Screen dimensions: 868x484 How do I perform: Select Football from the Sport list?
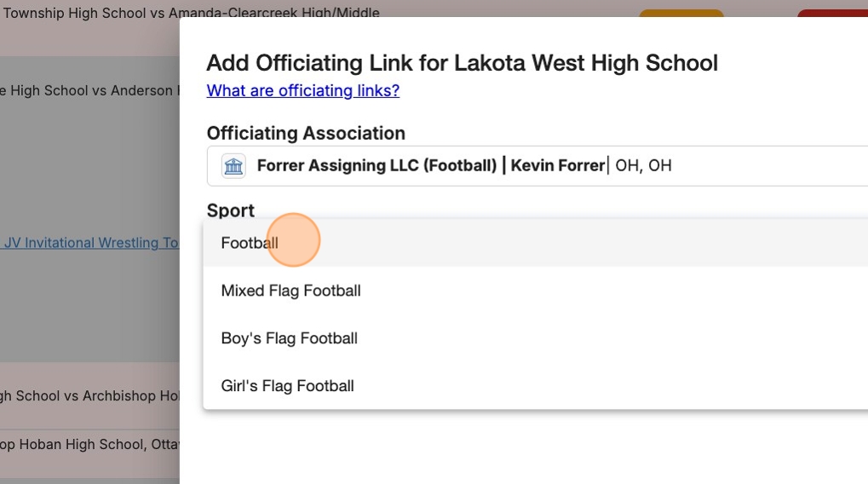pyautogui.click(x=250, y=243)
